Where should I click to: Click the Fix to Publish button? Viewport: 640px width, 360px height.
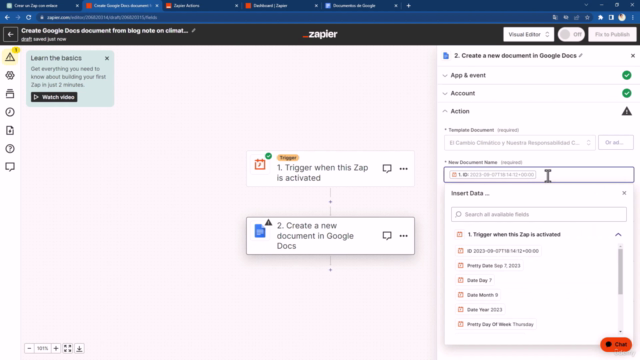(x=612, y=34)
